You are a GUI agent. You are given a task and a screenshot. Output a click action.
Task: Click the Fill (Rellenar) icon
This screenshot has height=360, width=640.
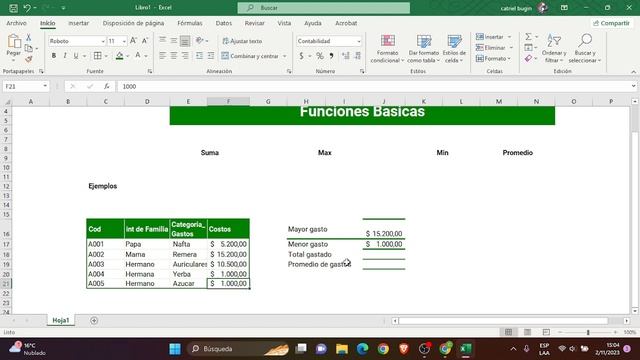(528, 48)
